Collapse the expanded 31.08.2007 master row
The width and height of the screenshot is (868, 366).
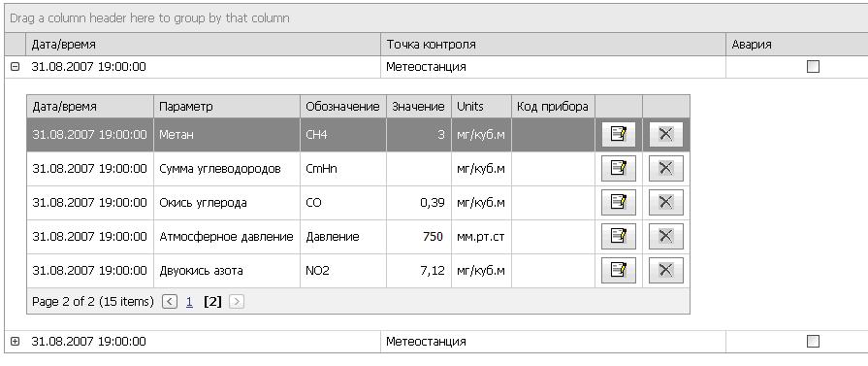click(15, 67)
